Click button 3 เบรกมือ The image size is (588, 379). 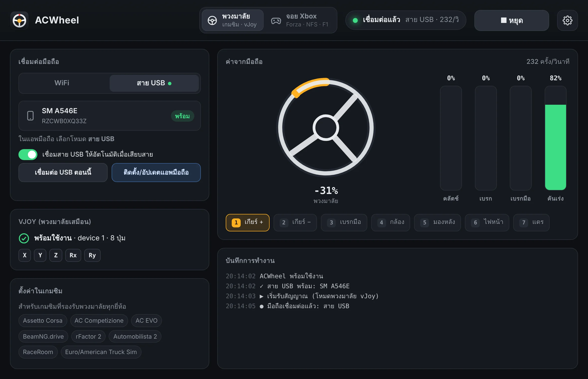pos(344,222)
